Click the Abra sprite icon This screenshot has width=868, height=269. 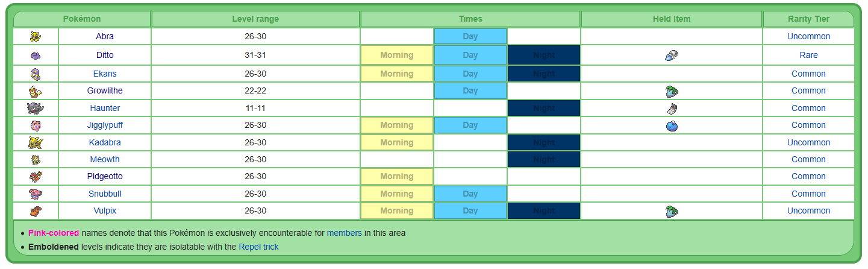pyautogui.click(x=36, y=37)
